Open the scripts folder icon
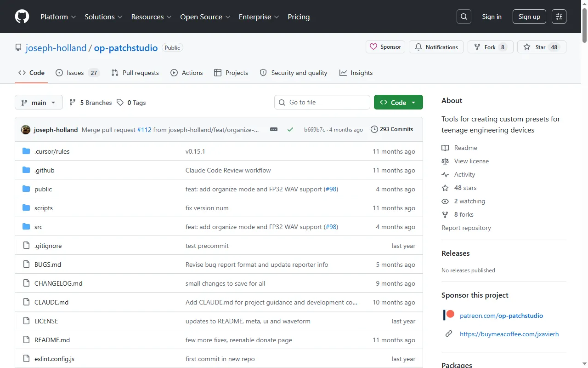 pyautogui.click(x=26, y=208)
